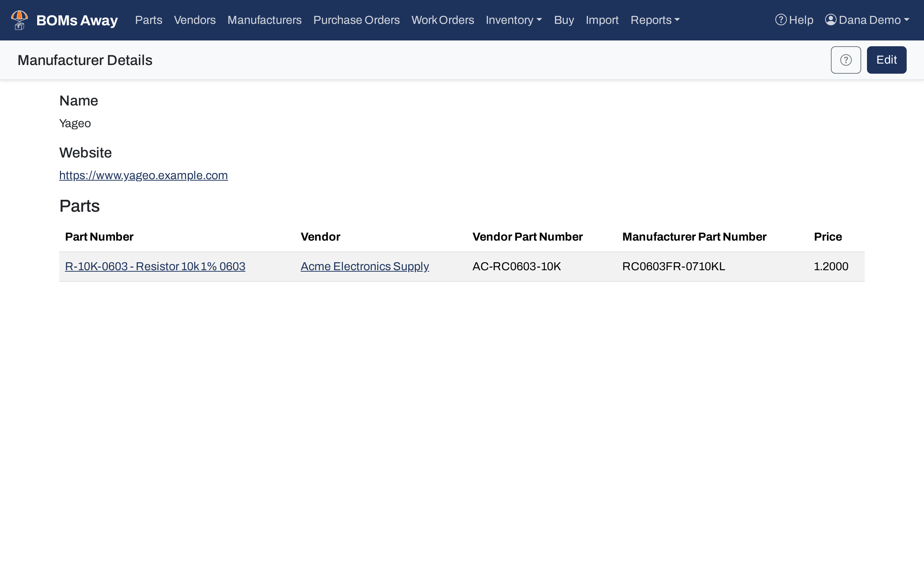The width and height of the screenshot is (924, 578).
Task: Go to Import
Action: pyautogui.click(x=602, y=20)
